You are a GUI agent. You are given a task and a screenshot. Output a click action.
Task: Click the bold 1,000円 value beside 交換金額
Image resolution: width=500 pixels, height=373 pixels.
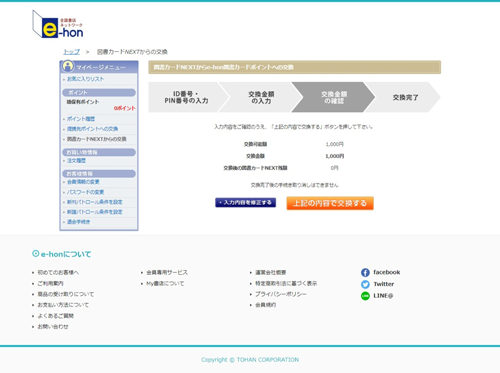point(335,156)
